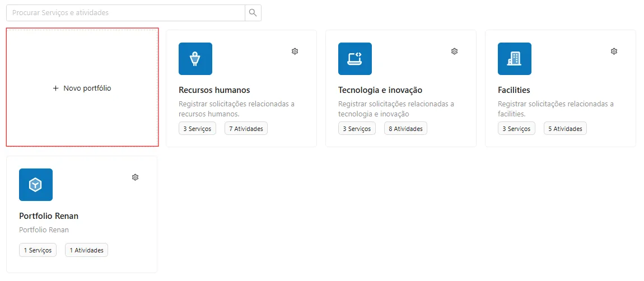Screen dimensions: 644x281
Task: Click the Facilities description text
Action: click(x=556, y=109)
